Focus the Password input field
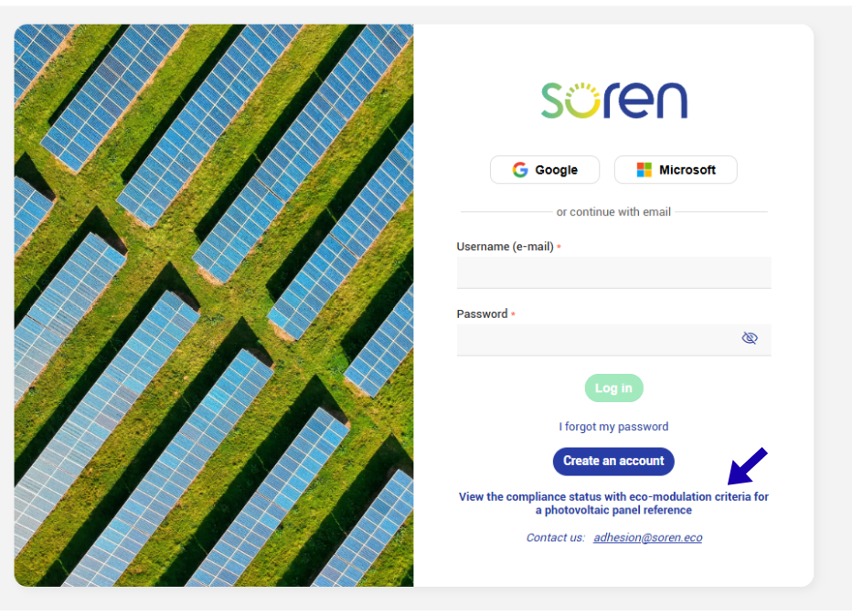The width and height of the screenshot is (852, 616). [x=614, y=340]
